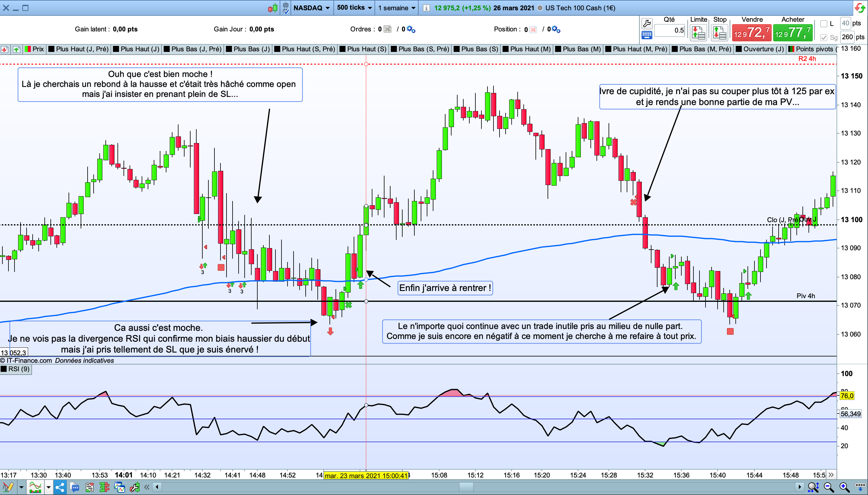Click the Stop order icon
868x495 pixels.
(719, 33)
